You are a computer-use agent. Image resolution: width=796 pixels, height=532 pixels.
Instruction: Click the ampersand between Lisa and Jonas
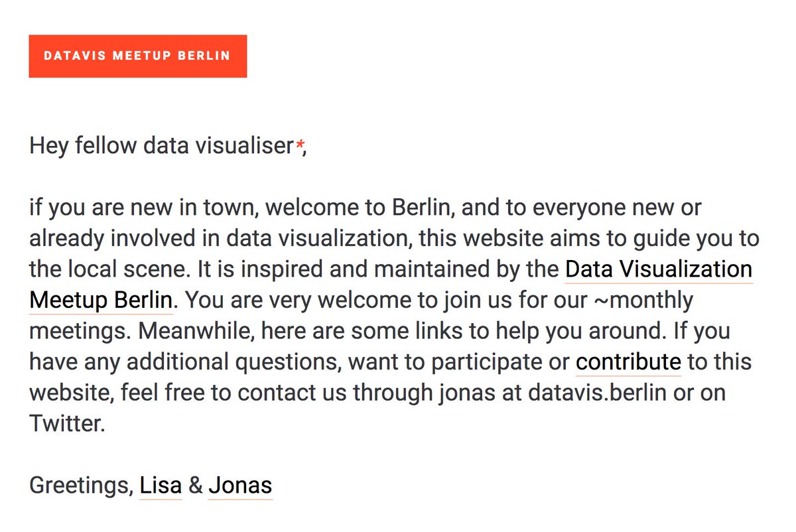click(x=195, y=486)
